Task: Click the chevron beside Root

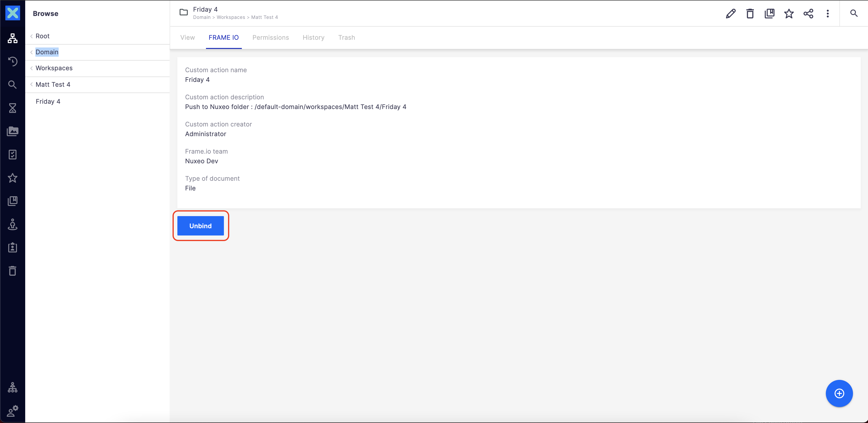Action: point(31,36)
